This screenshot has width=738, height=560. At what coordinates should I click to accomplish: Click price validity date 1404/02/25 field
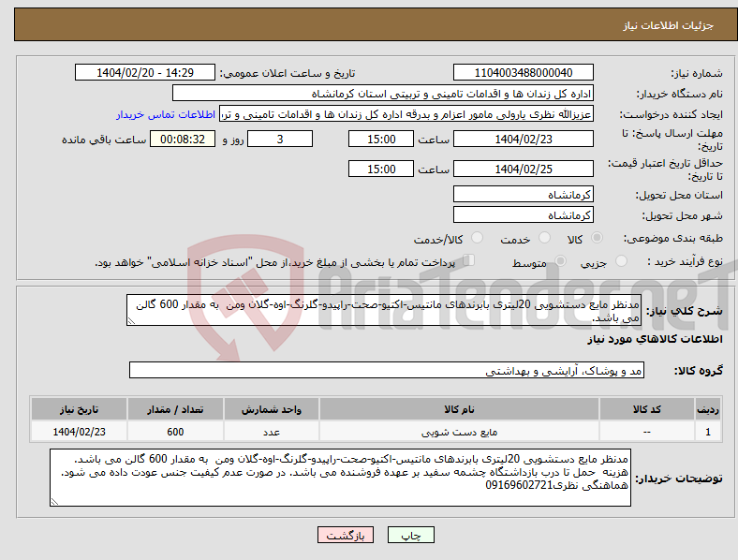(523, 169)
